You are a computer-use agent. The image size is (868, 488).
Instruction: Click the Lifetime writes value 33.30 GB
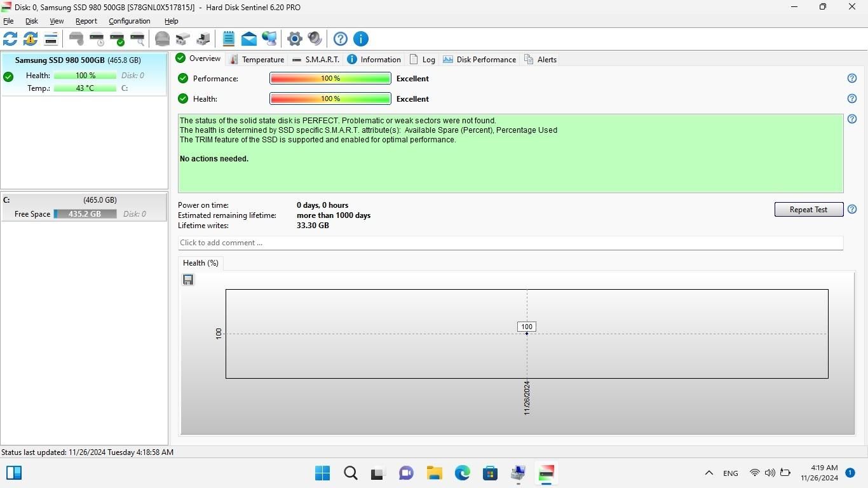point(313,226)
